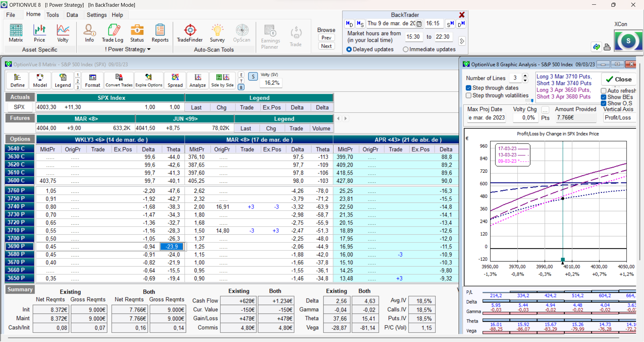Click the teal price marker on chart axis

(x=563, y=260)
